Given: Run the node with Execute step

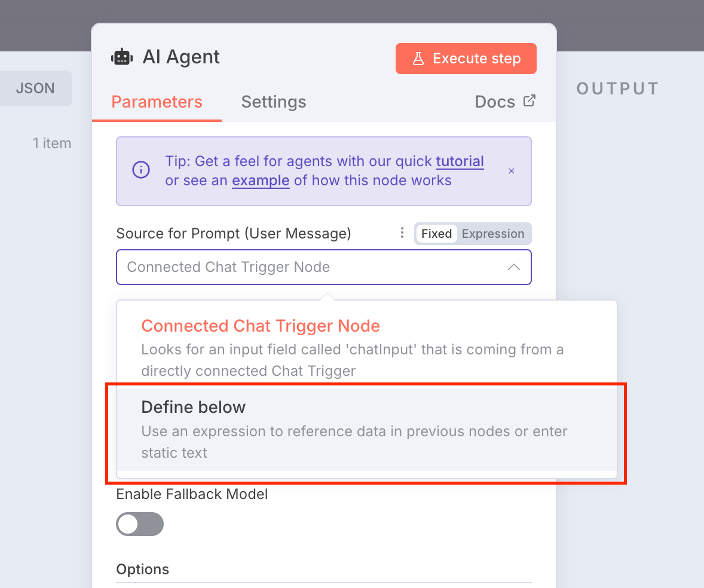Looking at the screenshot, I should (466, 59).
